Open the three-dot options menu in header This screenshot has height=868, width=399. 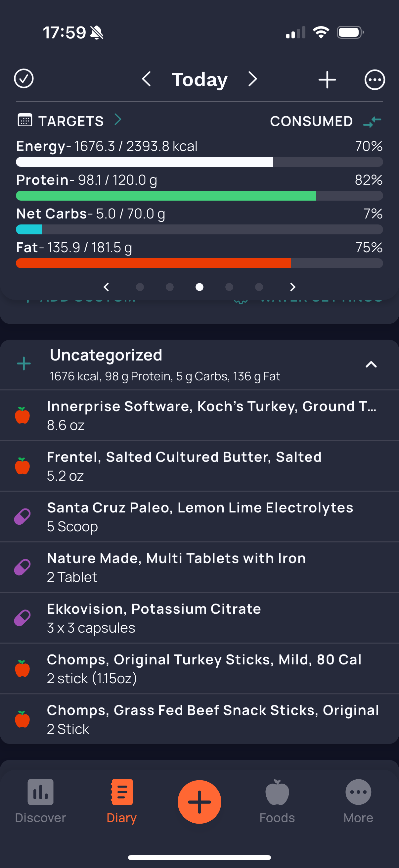coord(375,80)
